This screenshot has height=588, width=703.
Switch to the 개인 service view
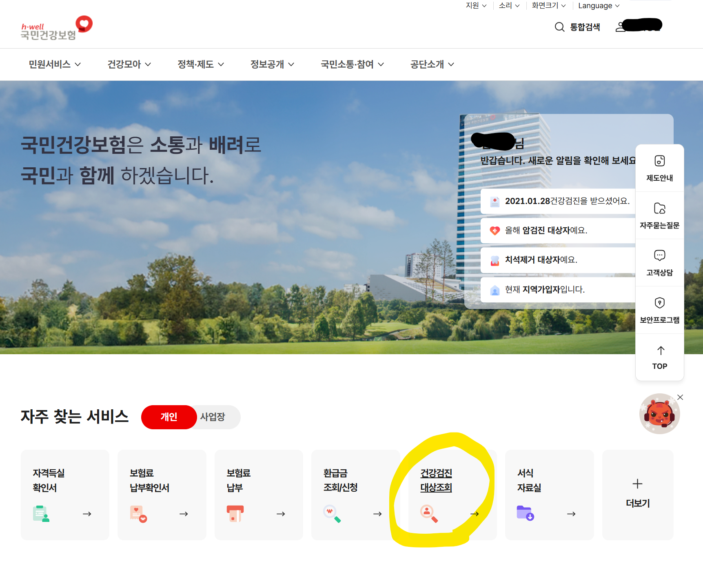(x=169, y=417)
